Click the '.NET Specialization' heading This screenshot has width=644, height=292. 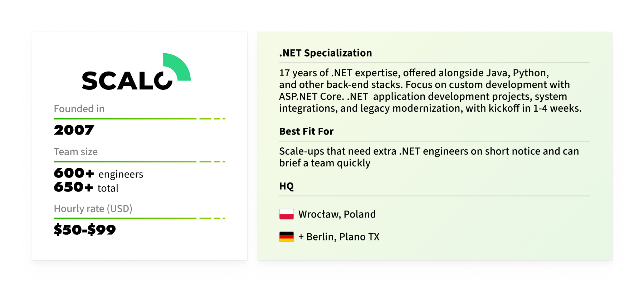tap(326, 53)
